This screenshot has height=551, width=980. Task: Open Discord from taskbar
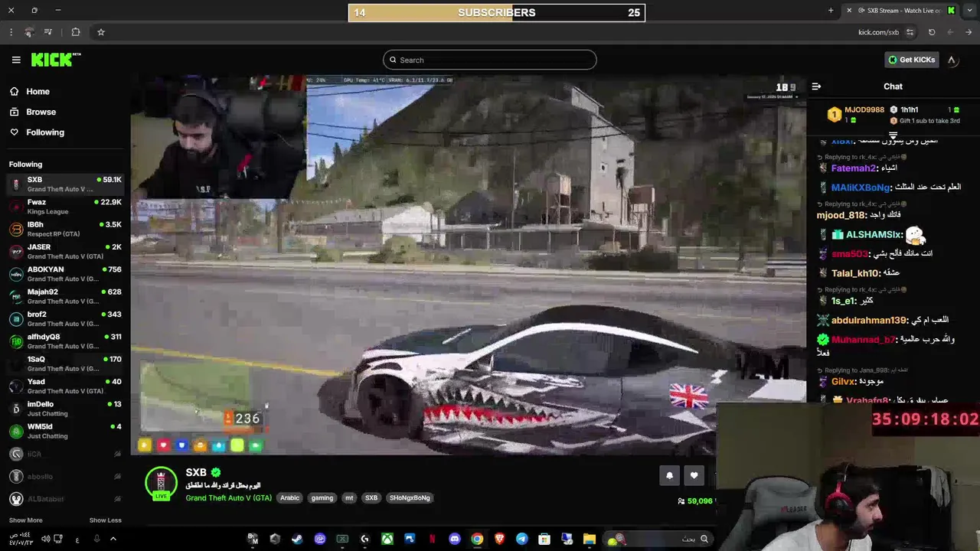tap(455, 539)
